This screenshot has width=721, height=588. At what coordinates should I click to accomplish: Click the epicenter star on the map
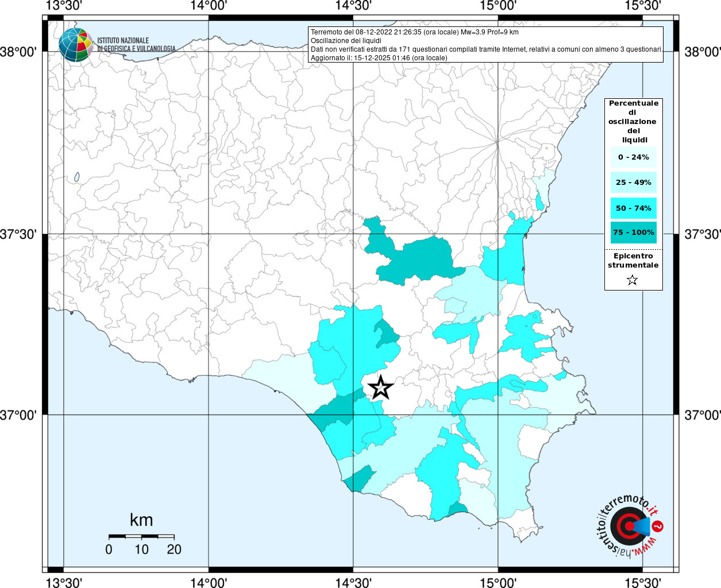(380, 388)
